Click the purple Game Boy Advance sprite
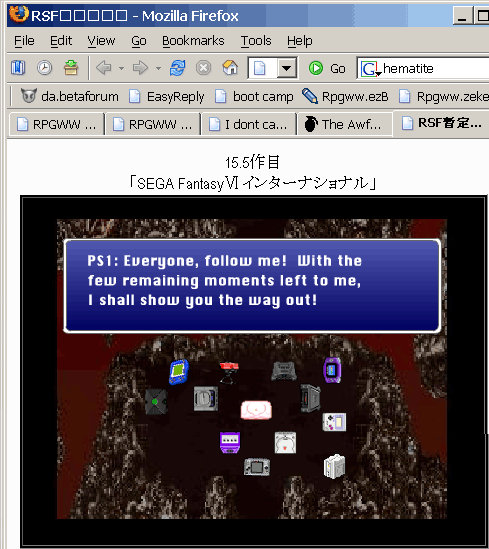 332,370
